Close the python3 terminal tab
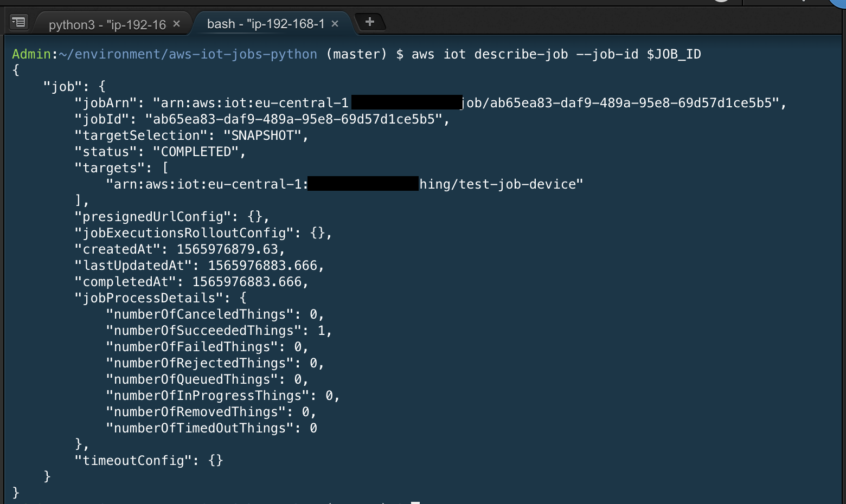The width and height of the screenshot is (846, 504). click(176, 24)
